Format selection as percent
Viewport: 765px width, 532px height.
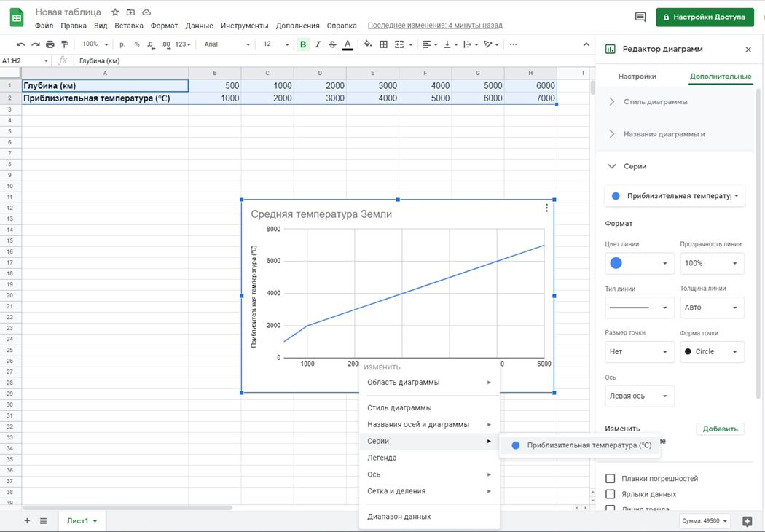pos(137,44)
